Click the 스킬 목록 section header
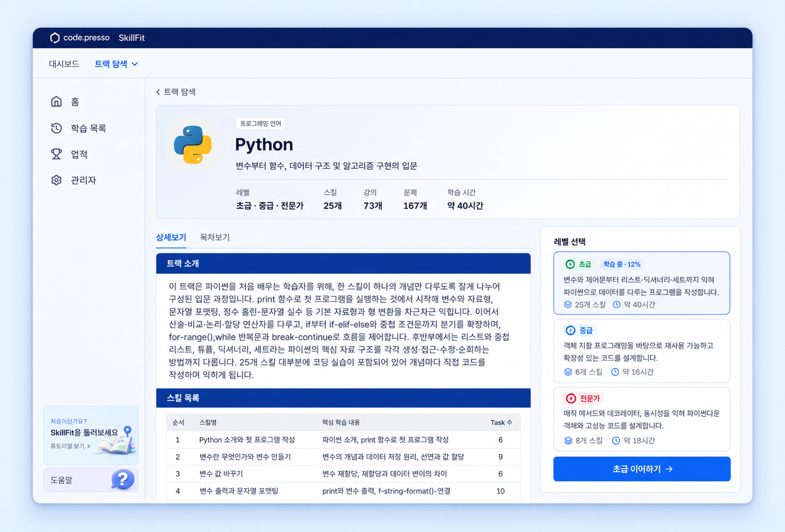 tap(343, 398)
